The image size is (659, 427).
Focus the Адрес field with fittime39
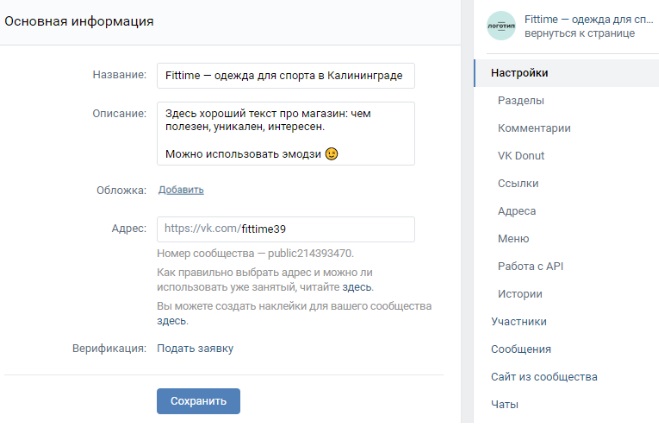[286, 229]
